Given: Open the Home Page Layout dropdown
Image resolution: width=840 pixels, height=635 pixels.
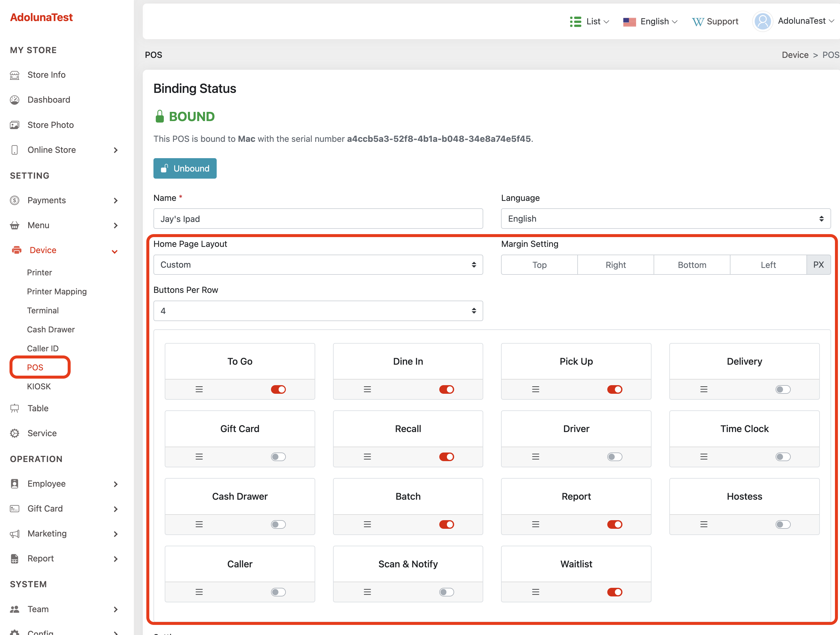Looking at the screenshot, I should click(318, 265).
